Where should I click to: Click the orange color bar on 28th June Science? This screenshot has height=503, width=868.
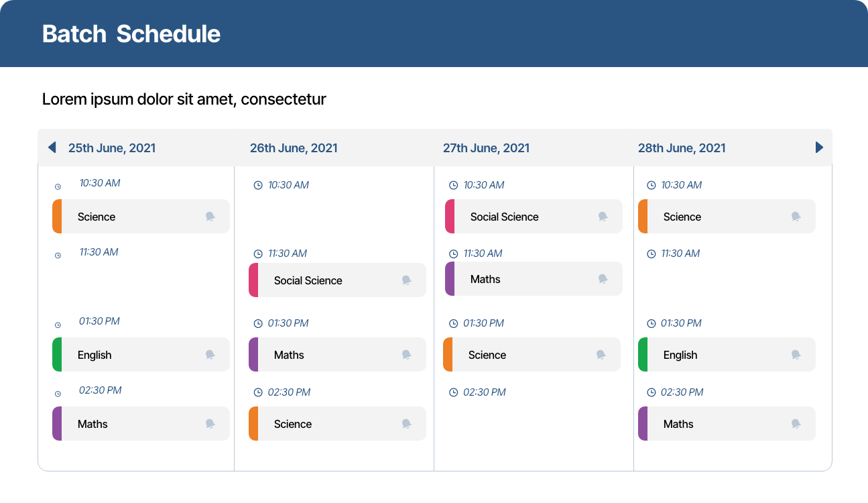[643, 217]
